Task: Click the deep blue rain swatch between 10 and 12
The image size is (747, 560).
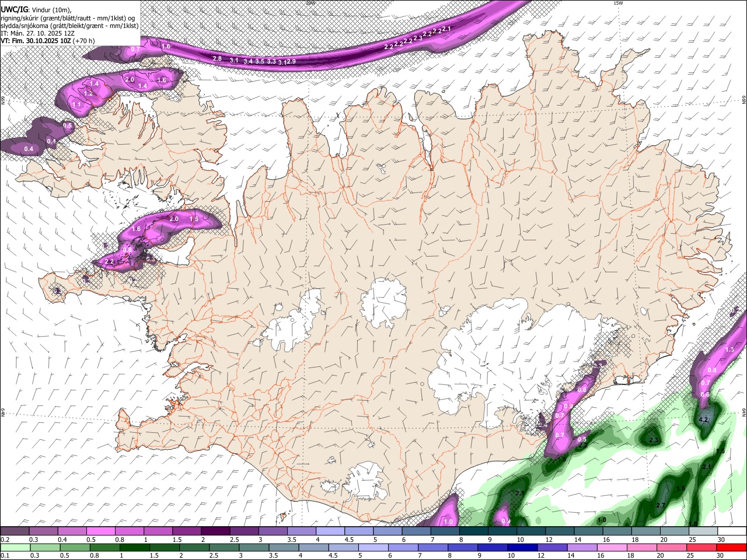Action: [x=522, y=547]
